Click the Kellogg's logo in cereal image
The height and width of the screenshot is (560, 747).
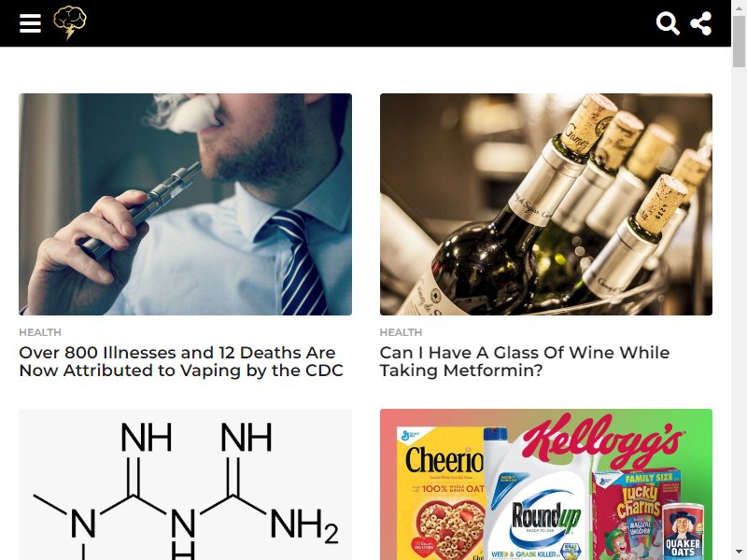point(603,440)
